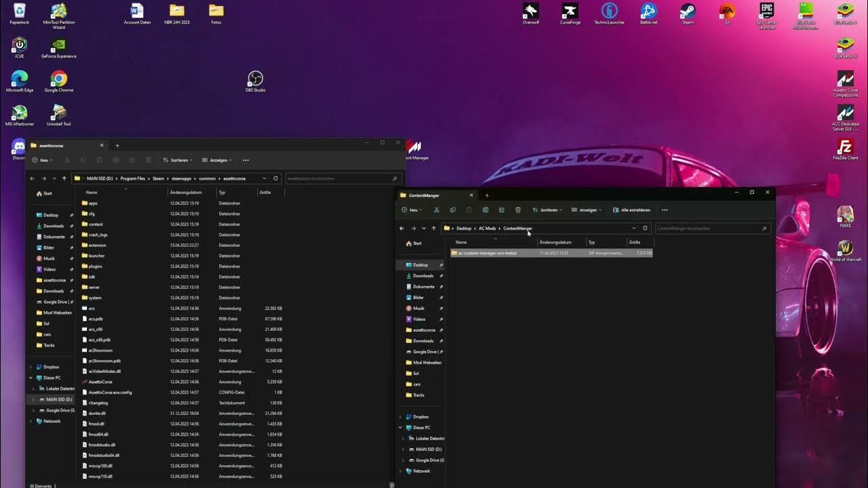
Task: Go up one level in ContentManger window
Action: 434,228
